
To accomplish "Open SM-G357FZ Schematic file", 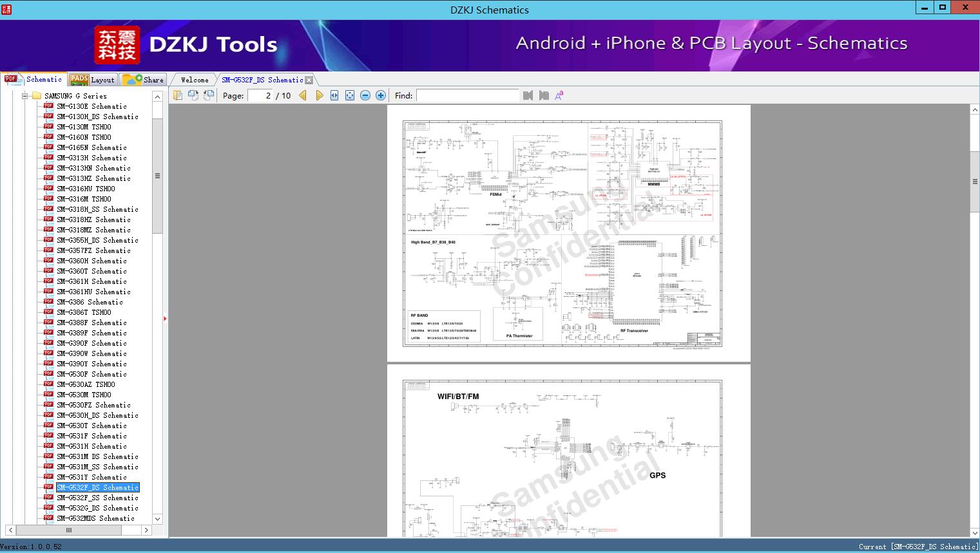I will pyautogui.click(x=93, y=250).
